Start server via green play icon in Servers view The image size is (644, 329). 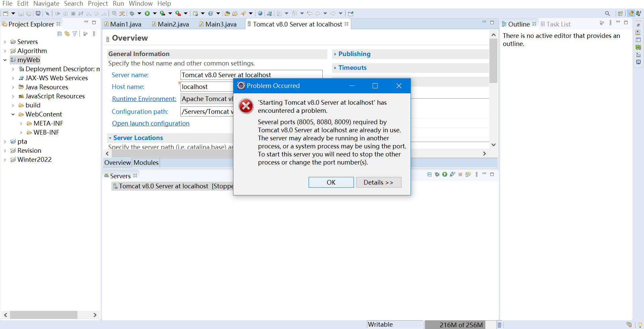(x=445, y=174)
